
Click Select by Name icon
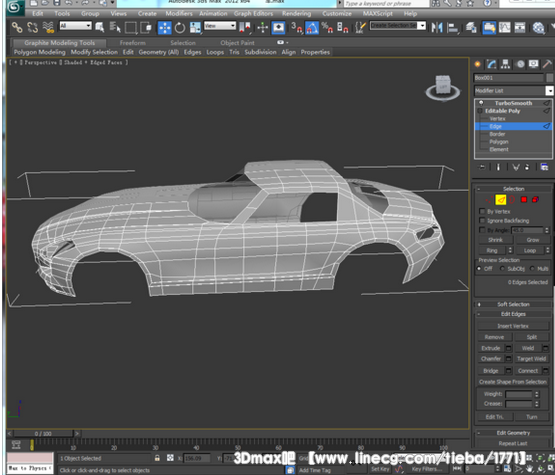[x=115, y=27]
